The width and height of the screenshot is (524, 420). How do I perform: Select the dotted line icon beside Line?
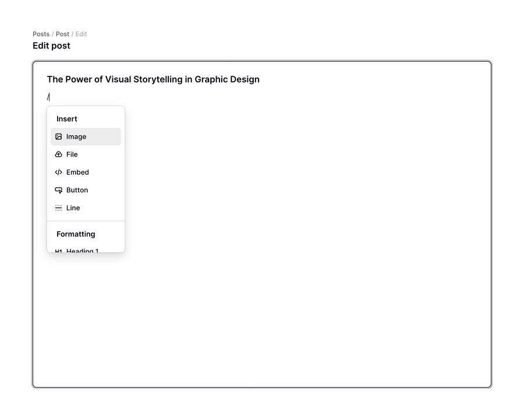[x=59, y=207]
